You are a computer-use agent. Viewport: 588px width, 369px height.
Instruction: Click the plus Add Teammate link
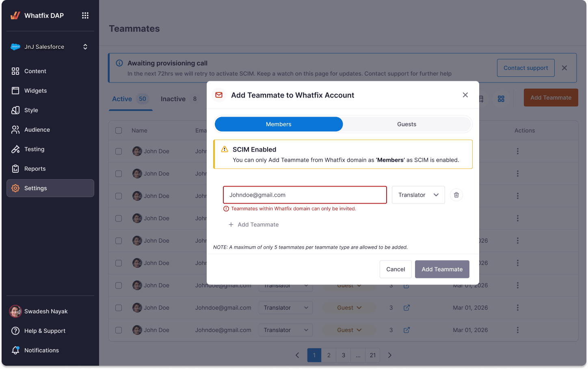coord(253,224)
